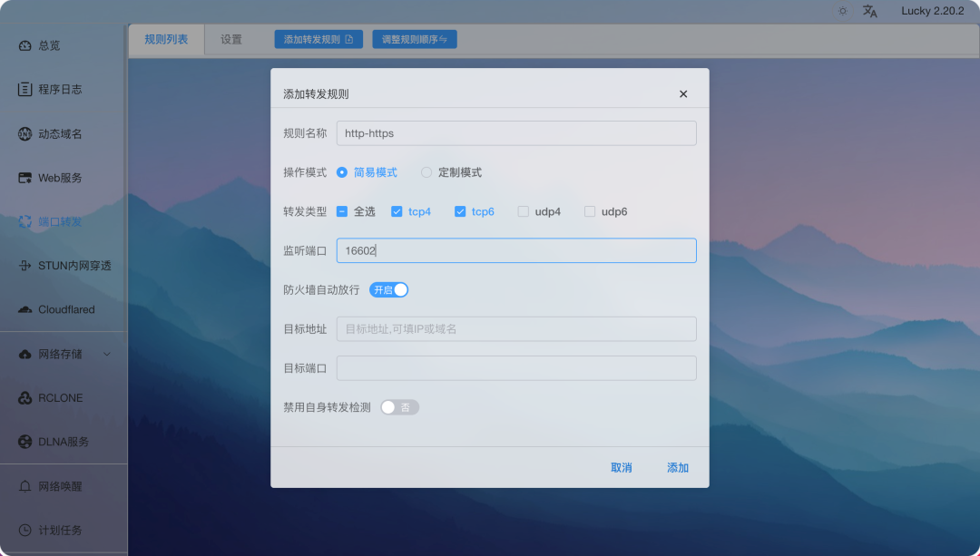
Task: Click 添加 to add the rule
Action: click(678, 468)
